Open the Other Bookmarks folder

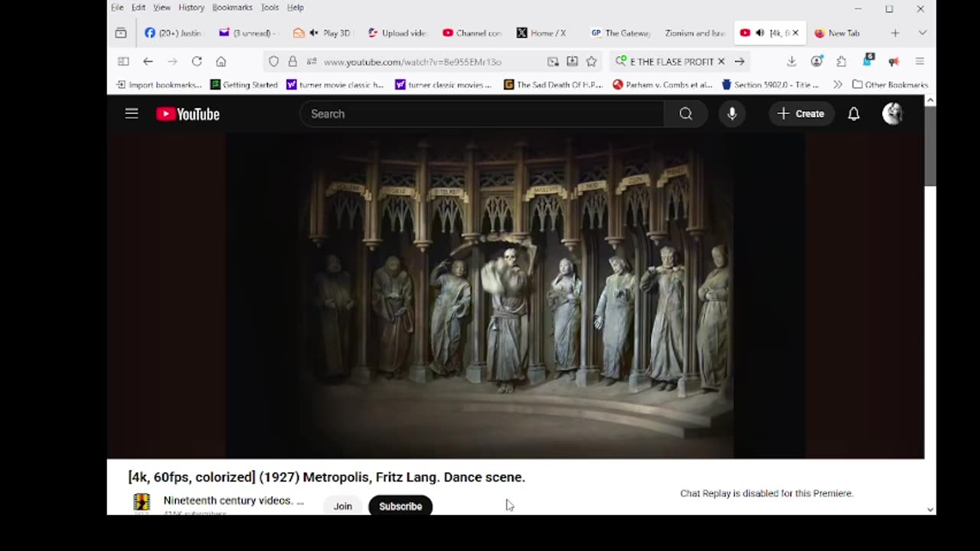click(x=890, y=84)
